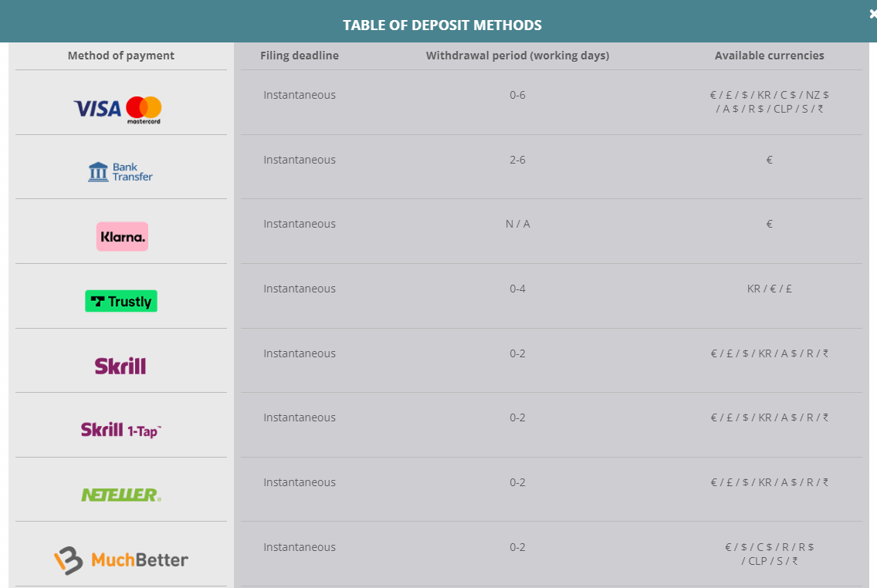The image size is (877, 588).
Task: Click Instantaneous in the Visa row
Action: [300, 95]
